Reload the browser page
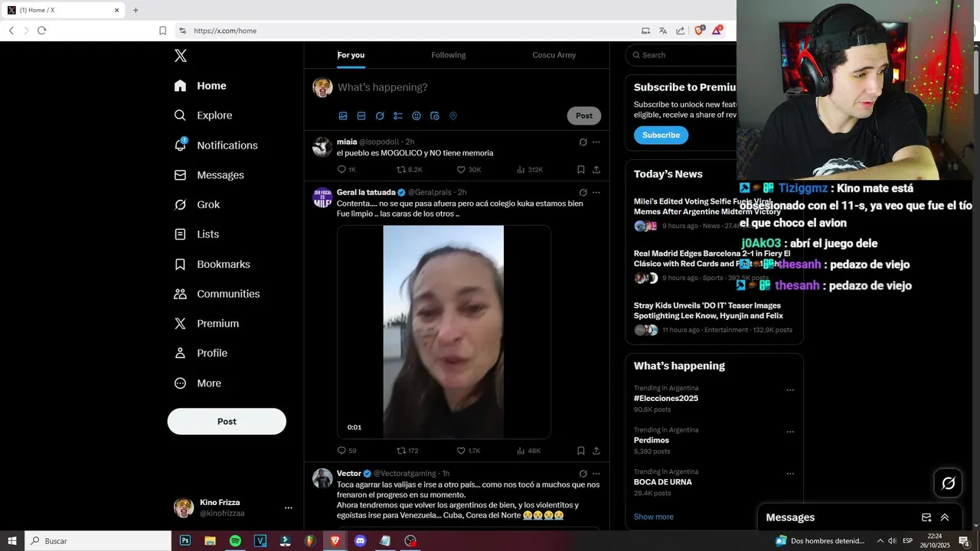This screenshot has width=980, height=551. (x=41, y=31)
